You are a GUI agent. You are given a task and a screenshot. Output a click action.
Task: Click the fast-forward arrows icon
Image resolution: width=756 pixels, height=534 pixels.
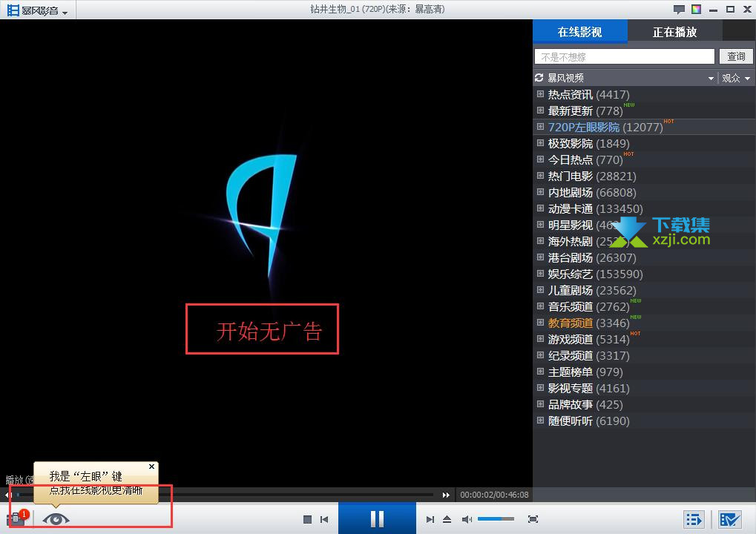446,495
